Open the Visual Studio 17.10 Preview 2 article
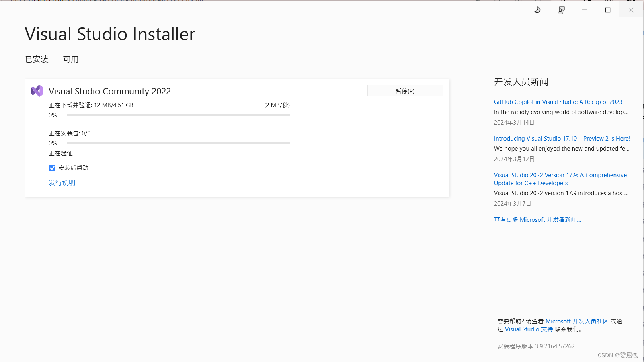Viewport: 644px width, 362px height. click(562, 138)
